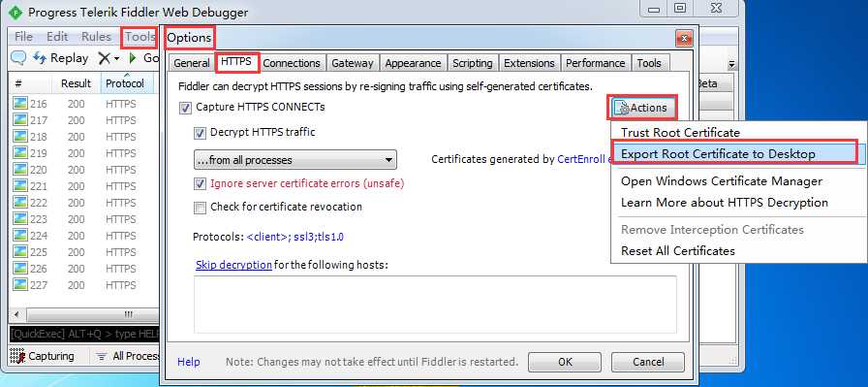The width and height of the screenshot is (868, 387).
Task: Click the protocols client ssl3 tls1.0 link
Action: [x=295, y=237]
